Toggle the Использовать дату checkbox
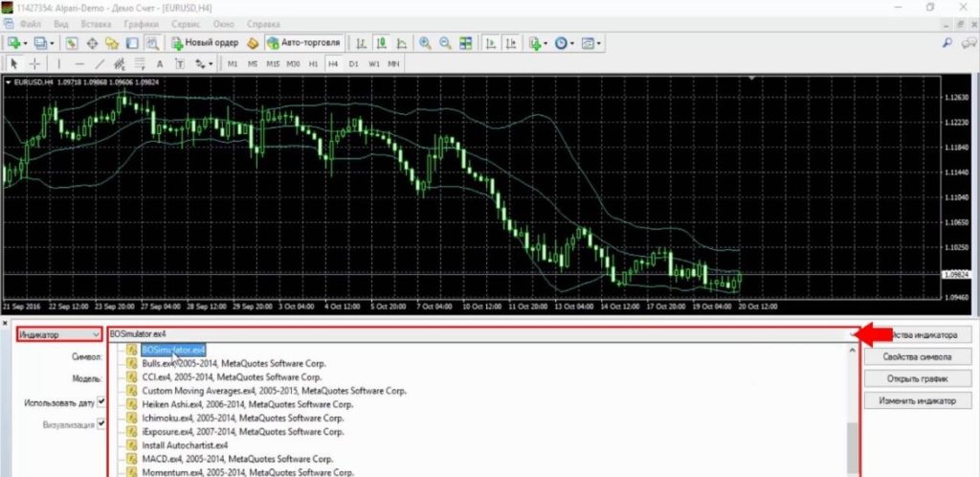The height and width of the screenshot is (477, 980). [101, 402]
